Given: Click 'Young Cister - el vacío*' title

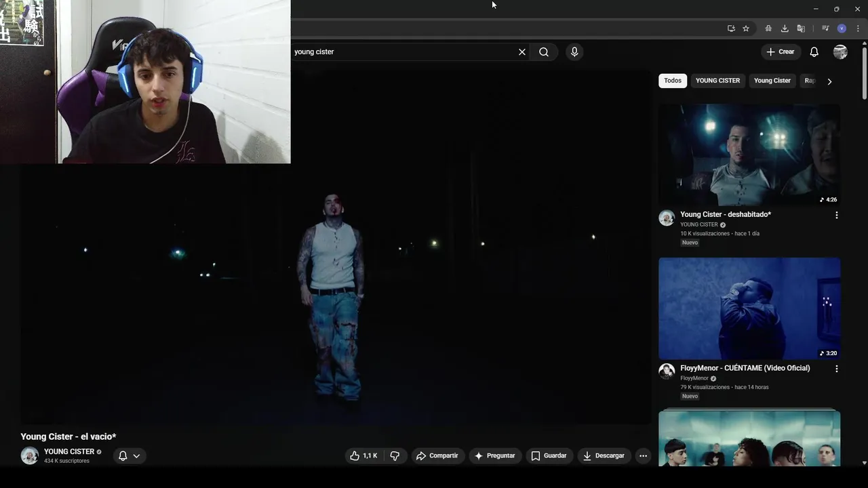Looking at the screenshot, I should pyautogui.click(x=68, y=436).
